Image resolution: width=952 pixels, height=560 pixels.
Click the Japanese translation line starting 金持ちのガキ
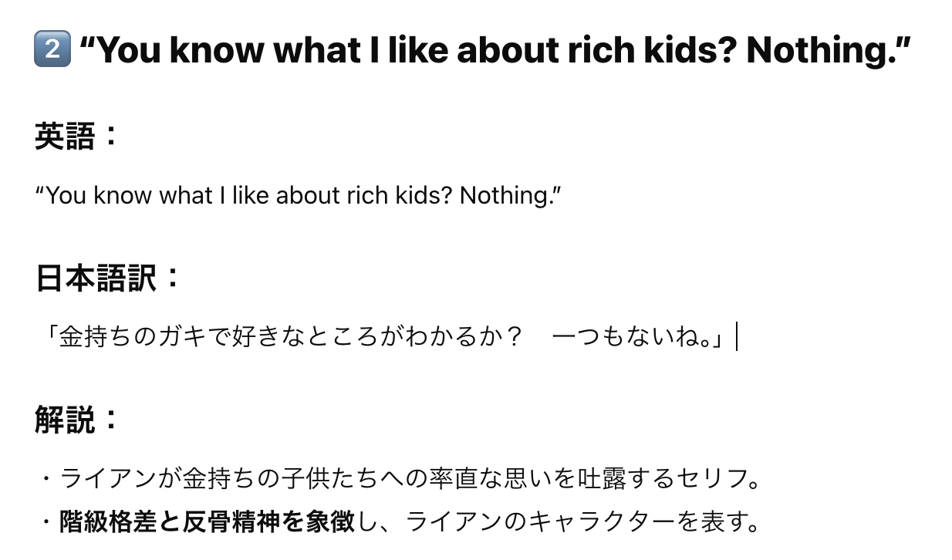point(381,338)
